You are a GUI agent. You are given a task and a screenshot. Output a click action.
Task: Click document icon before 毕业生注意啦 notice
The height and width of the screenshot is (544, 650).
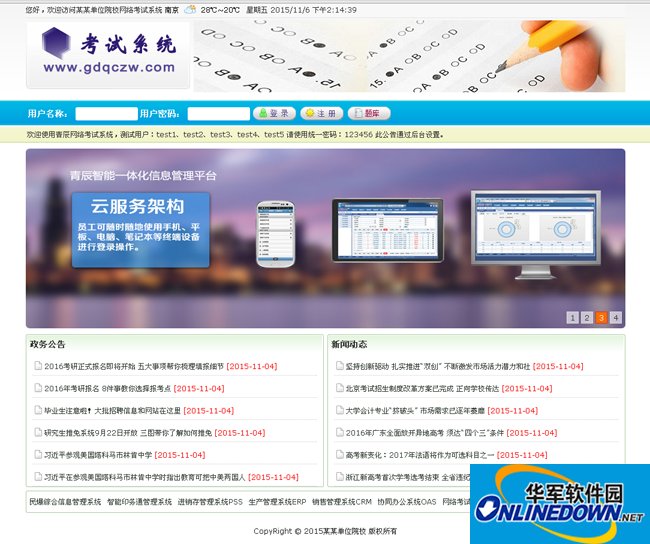[x=38, y=410]
